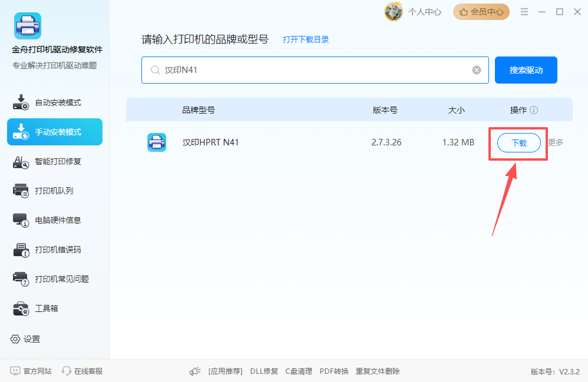
Task: Click the megaphone announcement icon
Action: pyautogui.click(x=195, y=371)
